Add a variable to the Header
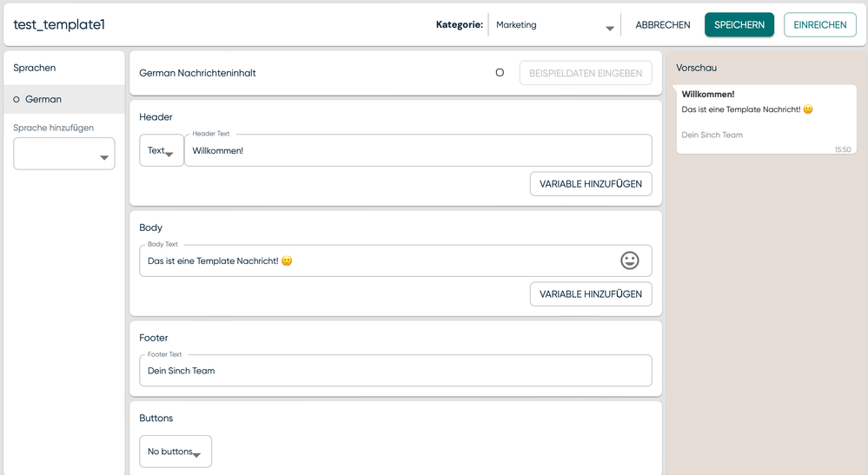The height and width of the screenshot is (475, 868). pyautogui.click(x=591, y=184)
